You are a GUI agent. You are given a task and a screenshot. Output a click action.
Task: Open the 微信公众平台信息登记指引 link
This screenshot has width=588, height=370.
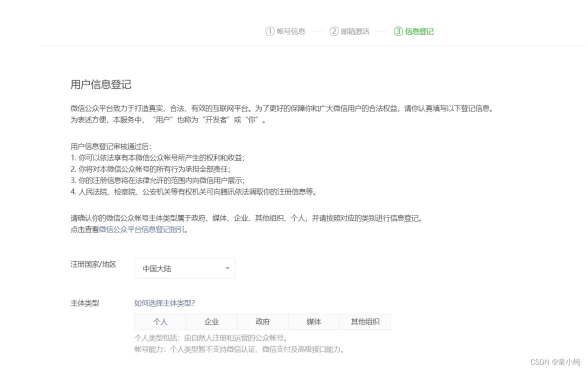[x=142, y=229]
